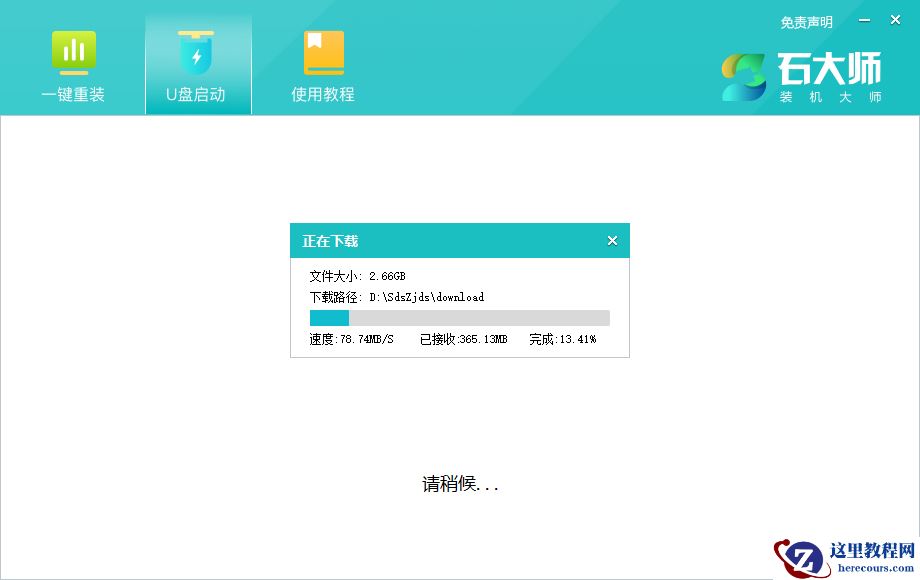Image resolution: width=920 pixels, height=580 pixels.
Task: Click the 正在下载 dialog title bar
Action: pyautogui.click(x=450, y=240)
